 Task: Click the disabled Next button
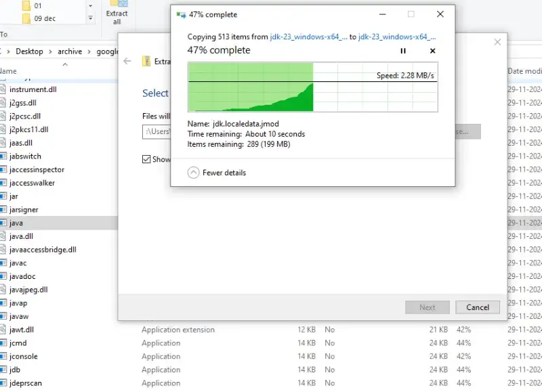(428, 307)
